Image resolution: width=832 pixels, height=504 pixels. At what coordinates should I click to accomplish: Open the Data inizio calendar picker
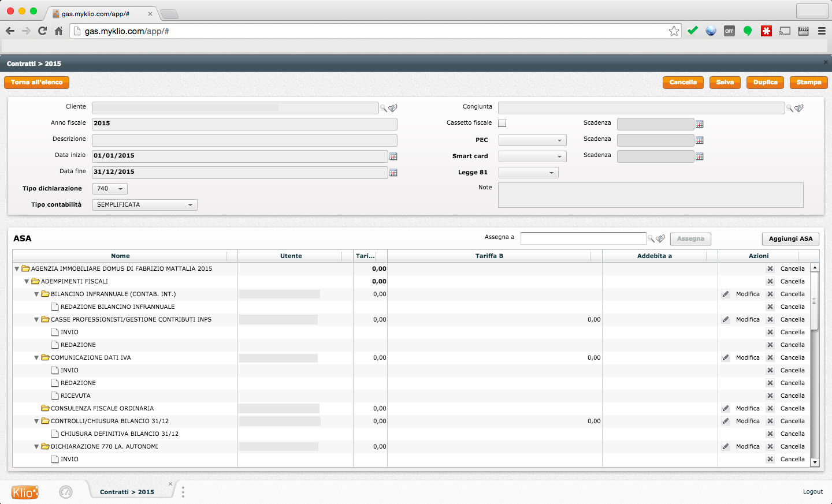coord(393,156)
